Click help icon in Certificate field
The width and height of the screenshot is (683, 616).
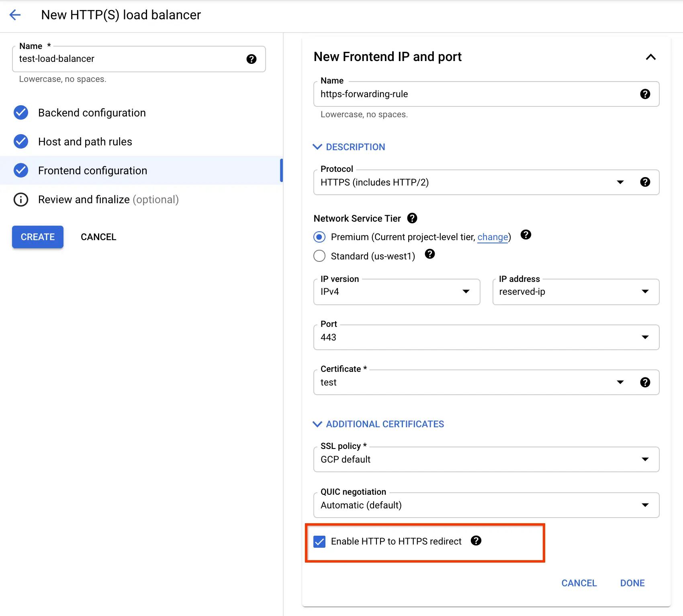pos(645,382)
